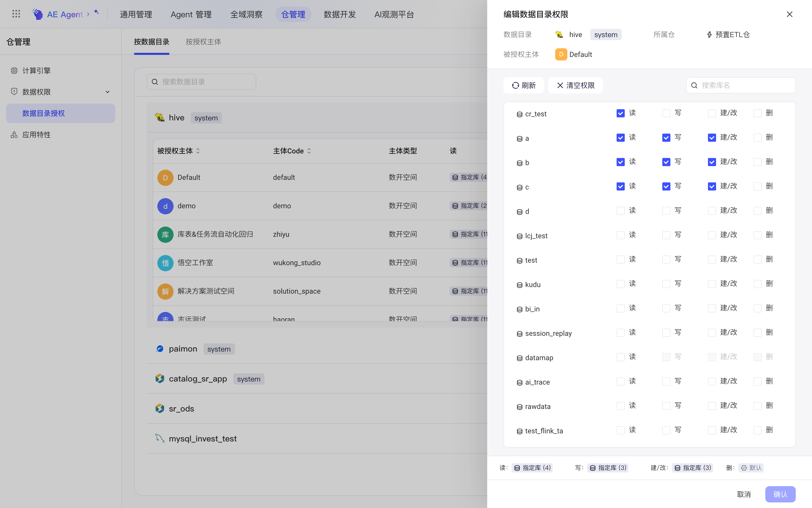Check 写 permission for cr_test
The width and height of the screenshot is (812, 508).
tap(666, 113)
